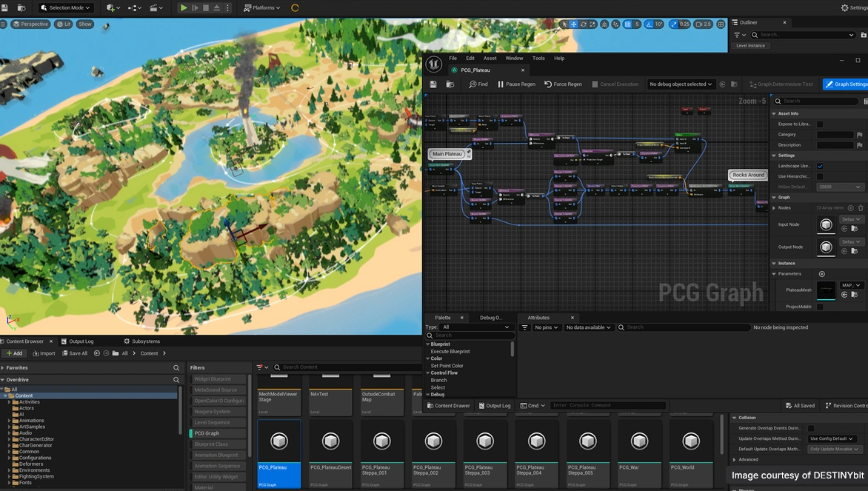
Task: Click the Force Regen toolbar icon
Action: click(549, 84)
